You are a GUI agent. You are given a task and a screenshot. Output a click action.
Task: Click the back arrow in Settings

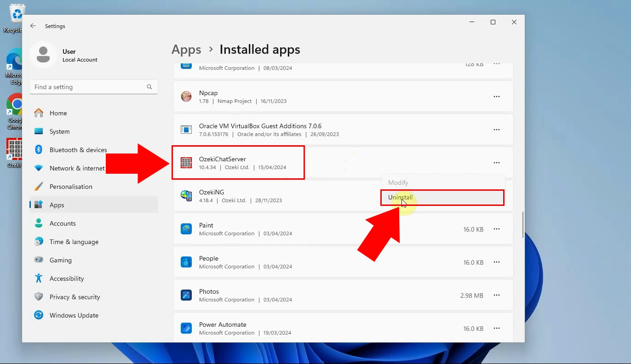[x=33, y=26]
